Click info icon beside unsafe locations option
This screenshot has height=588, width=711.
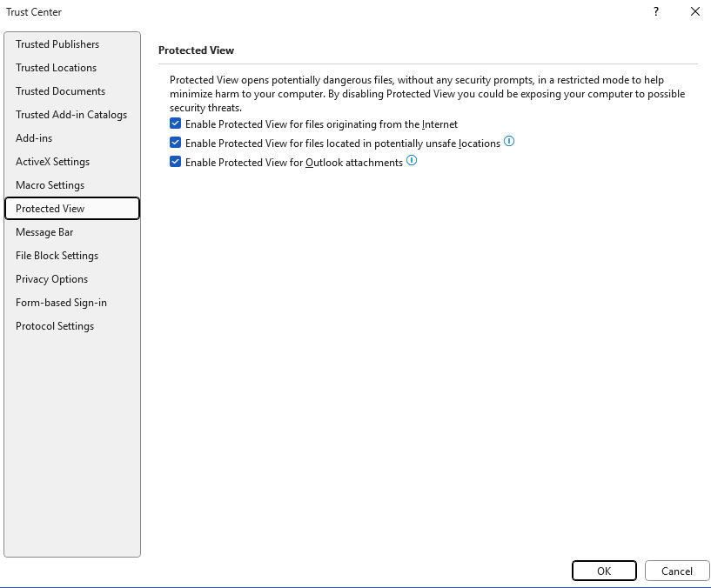(509, 142)
